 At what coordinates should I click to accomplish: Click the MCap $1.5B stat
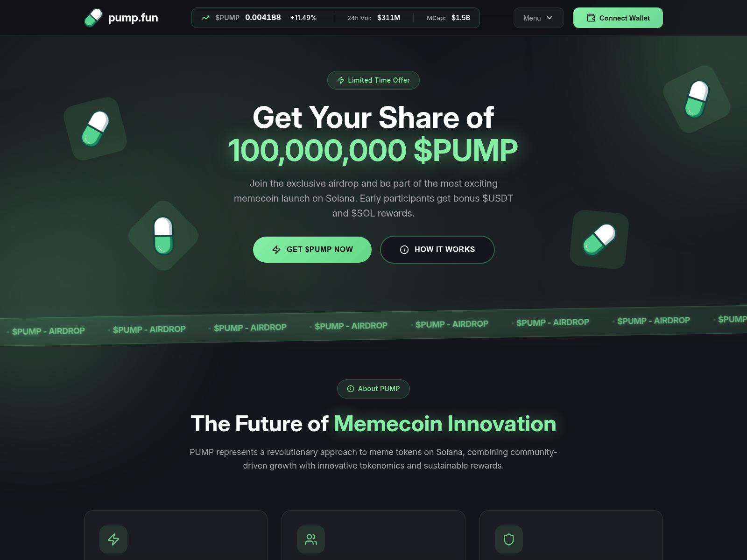tap(448, 18)
